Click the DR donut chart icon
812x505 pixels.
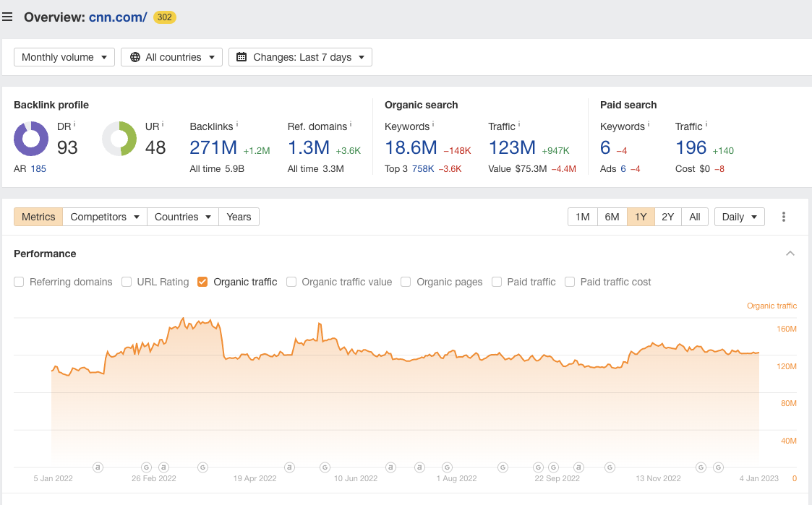point(31,139)
